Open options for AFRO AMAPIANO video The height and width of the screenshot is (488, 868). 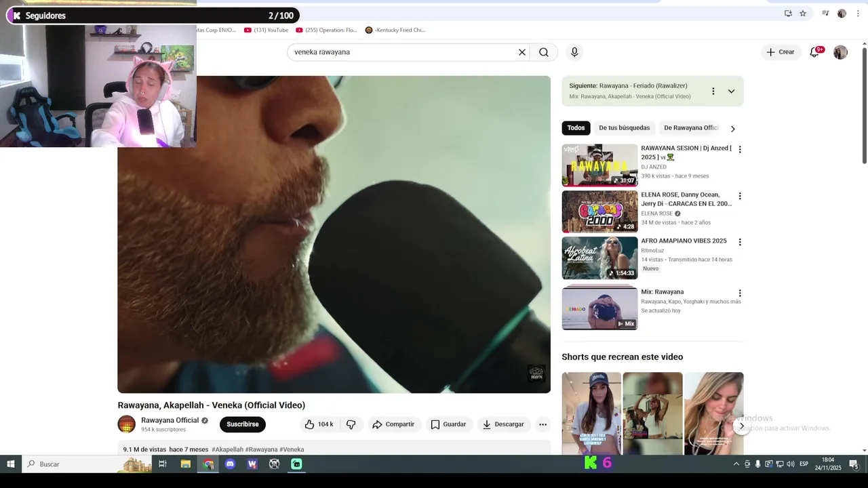click(740, 242)
